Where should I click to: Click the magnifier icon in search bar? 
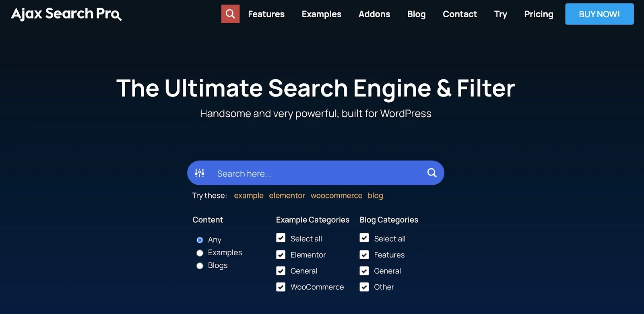click(432, 173)
